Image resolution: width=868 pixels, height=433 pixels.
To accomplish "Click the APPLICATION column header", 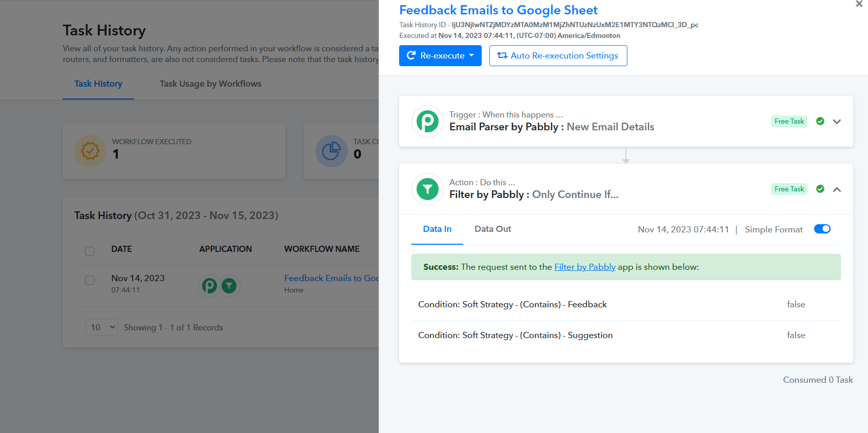I will (226, 249).
